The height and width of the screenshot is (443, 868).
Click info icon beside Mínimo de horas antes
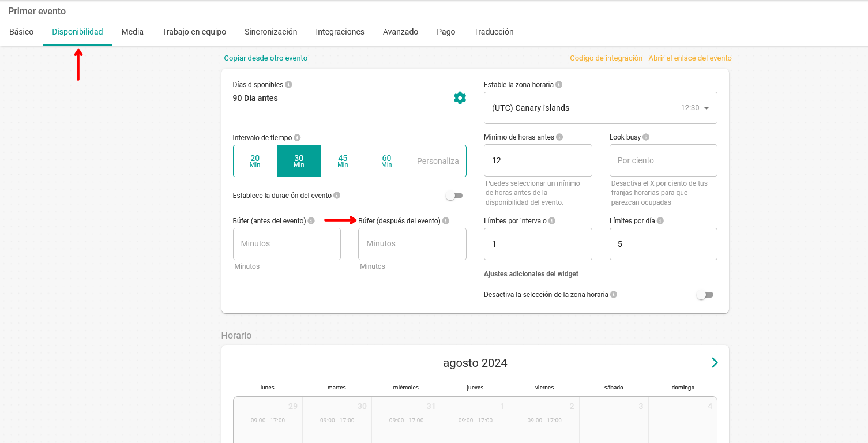click(559, 137)
